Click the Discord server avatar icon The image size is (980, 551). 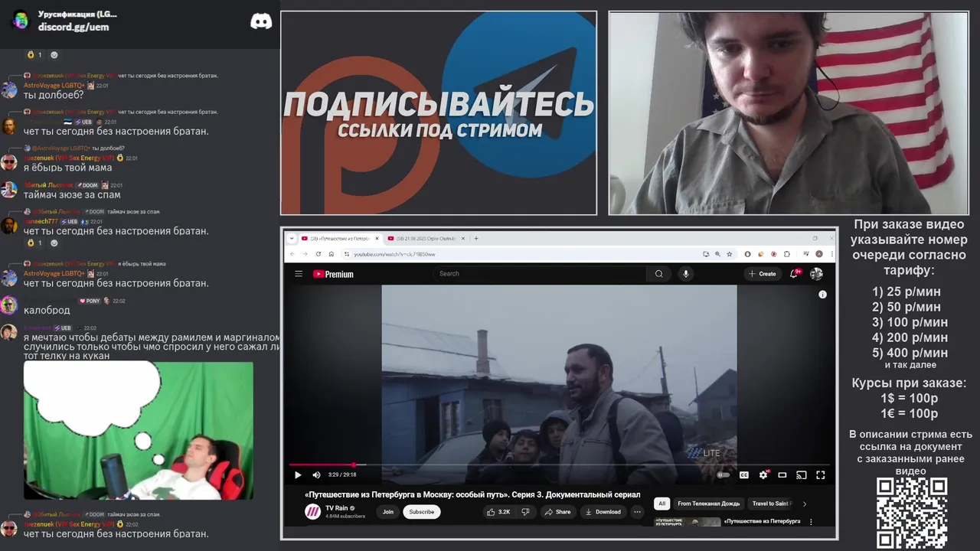pyautogui.click(x=21, y=20)
